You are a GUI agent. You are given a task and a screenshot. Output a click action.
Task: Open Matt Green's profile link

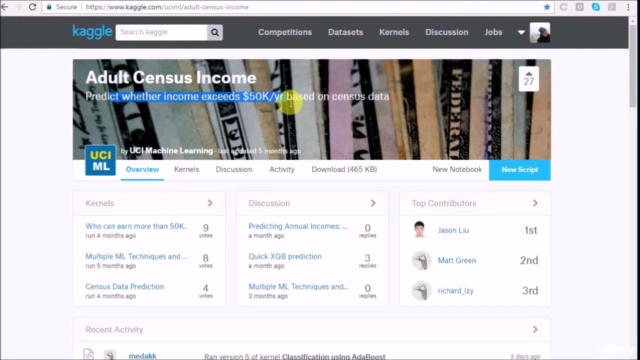457,260
